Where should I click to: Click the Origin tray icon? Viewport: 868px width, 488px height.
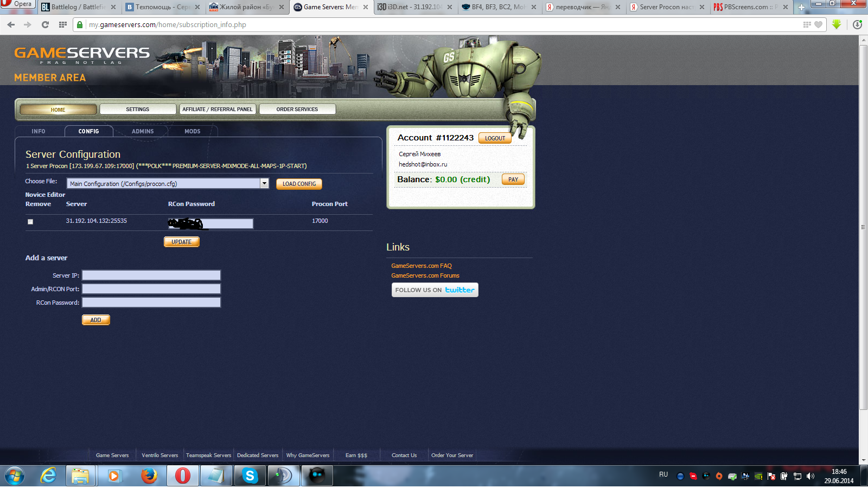pyautogui.click(x=719, y=476)
